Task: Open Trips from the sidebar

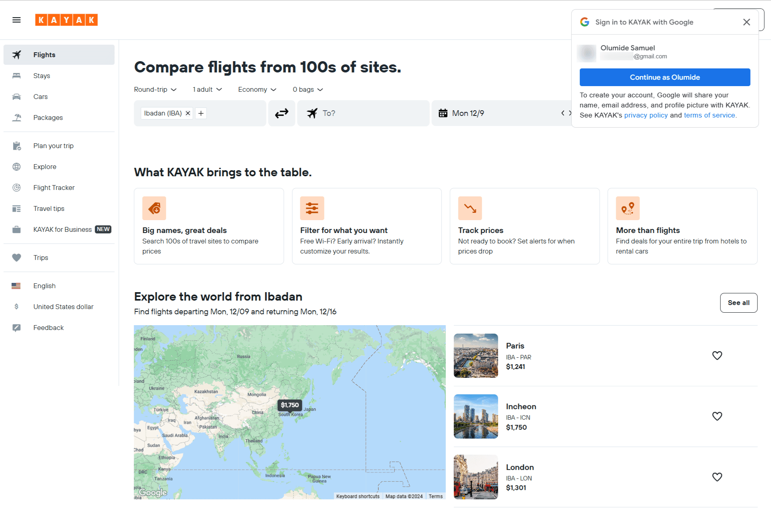Action: point(59,258)
